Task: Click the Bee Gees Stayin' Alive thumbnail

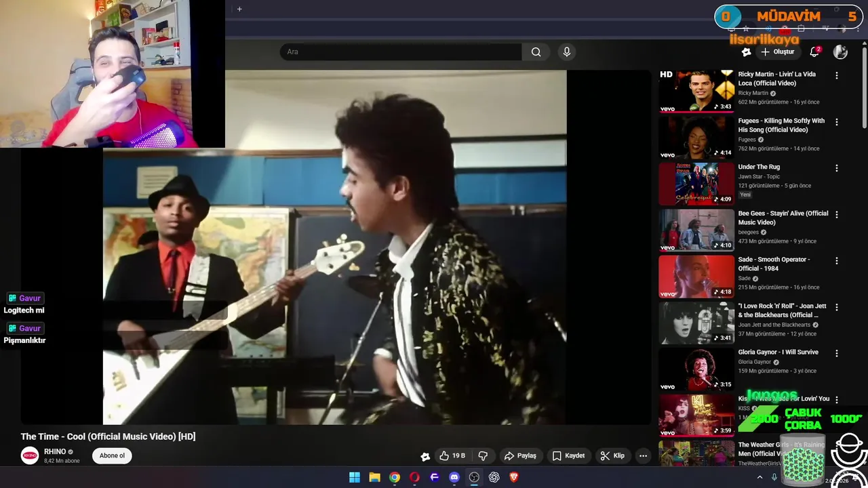Action: (696, 230)
